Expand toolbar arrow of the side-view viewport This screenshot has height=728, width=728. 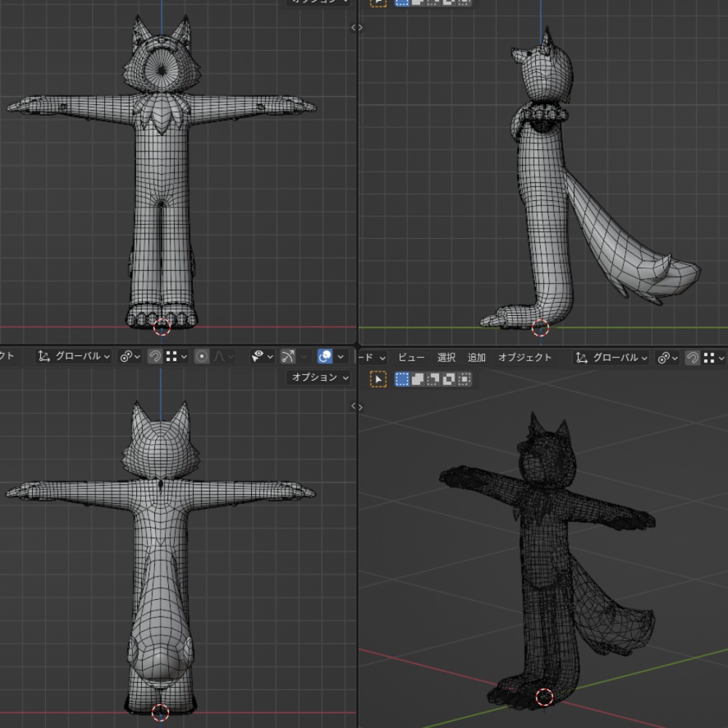tap(361, 28)
